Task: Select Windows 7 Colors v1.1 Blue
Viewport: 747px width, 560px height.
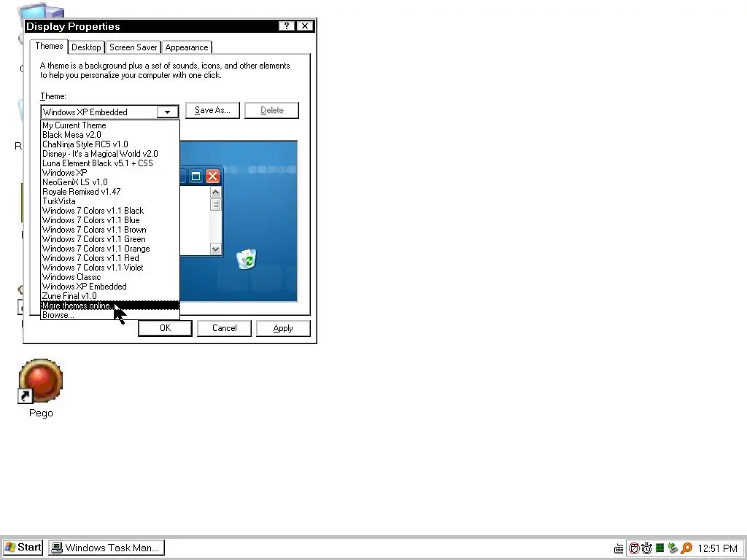Action: pyautogui.click(x=110, y=220)
